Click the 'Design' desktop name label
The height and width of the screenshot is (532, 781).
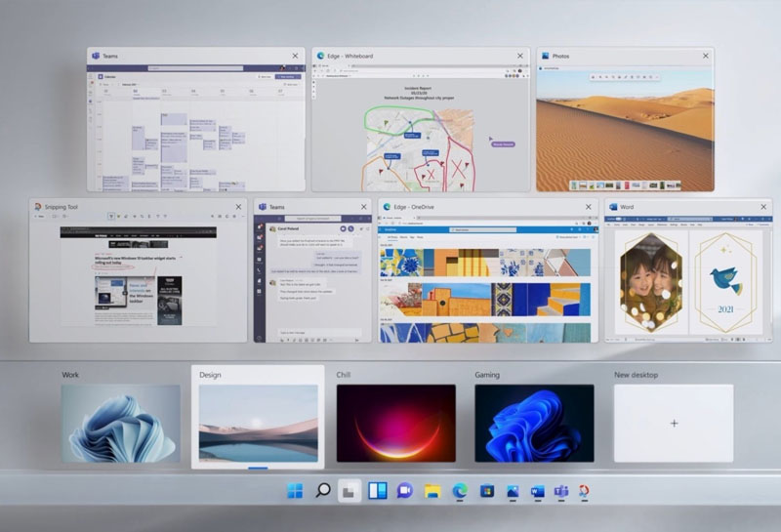[210, 375]
